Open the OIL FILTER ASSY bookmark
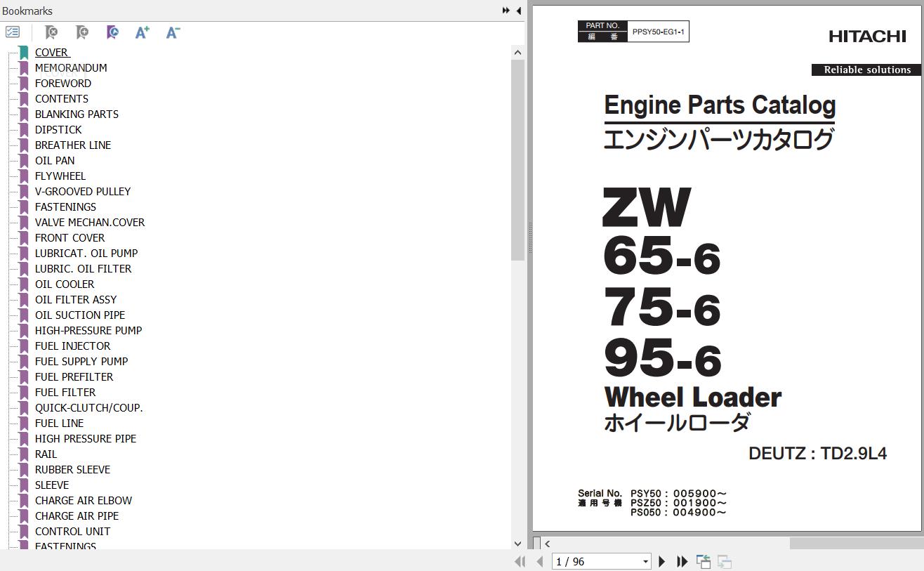 tap(76, 299)
